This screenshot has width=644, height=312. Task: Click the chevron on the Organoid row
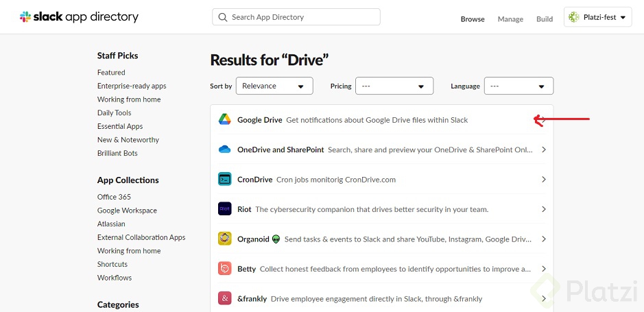[x=544, y=239]
